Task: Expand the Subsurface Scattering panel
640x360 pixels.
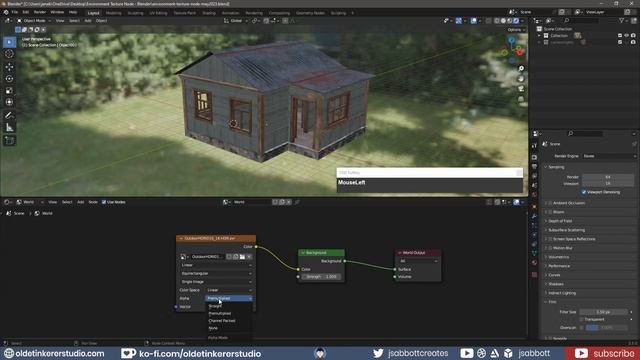Action: 567,230
